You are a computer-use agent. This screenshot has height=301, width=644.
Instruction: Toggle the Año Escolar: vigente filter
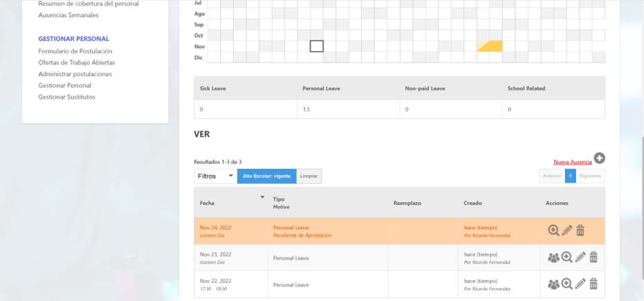266,176
